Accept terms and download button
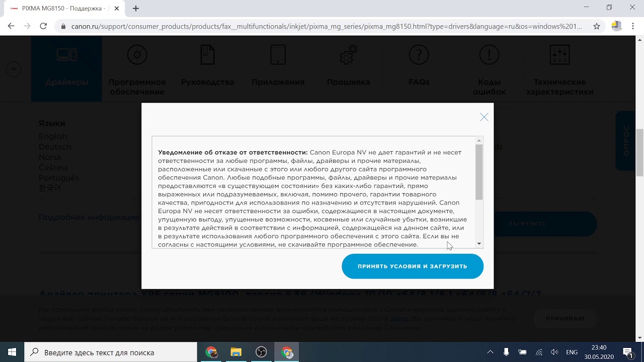This screenshot has width=644, height=362. [413, 266]
